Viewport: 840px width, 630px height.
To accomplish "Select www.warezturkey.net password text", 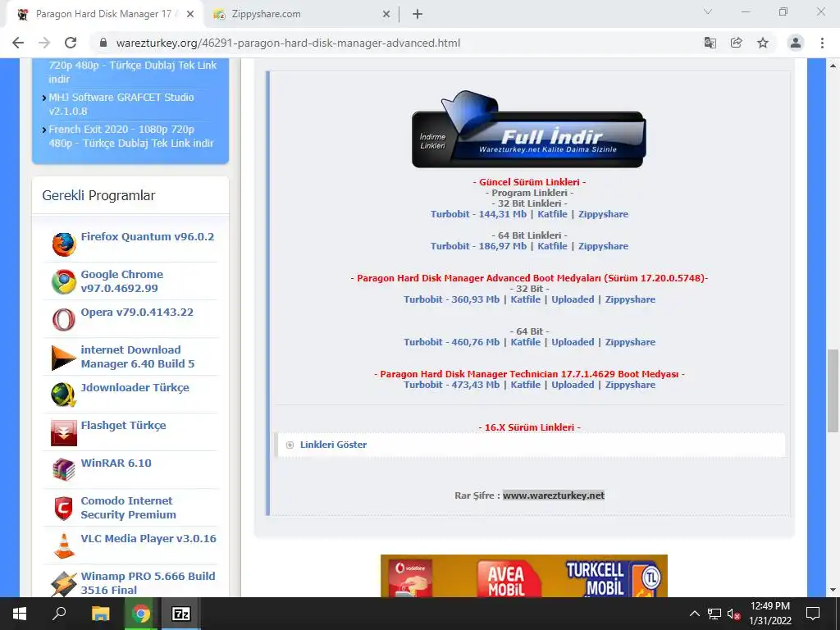I will [554, 495].
